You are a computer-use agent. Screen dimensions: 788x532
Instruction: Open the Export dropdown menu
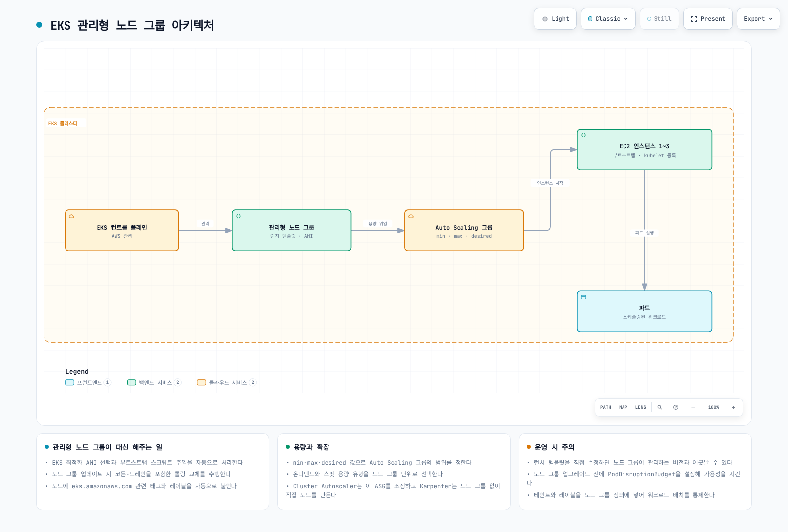[758, 19]
